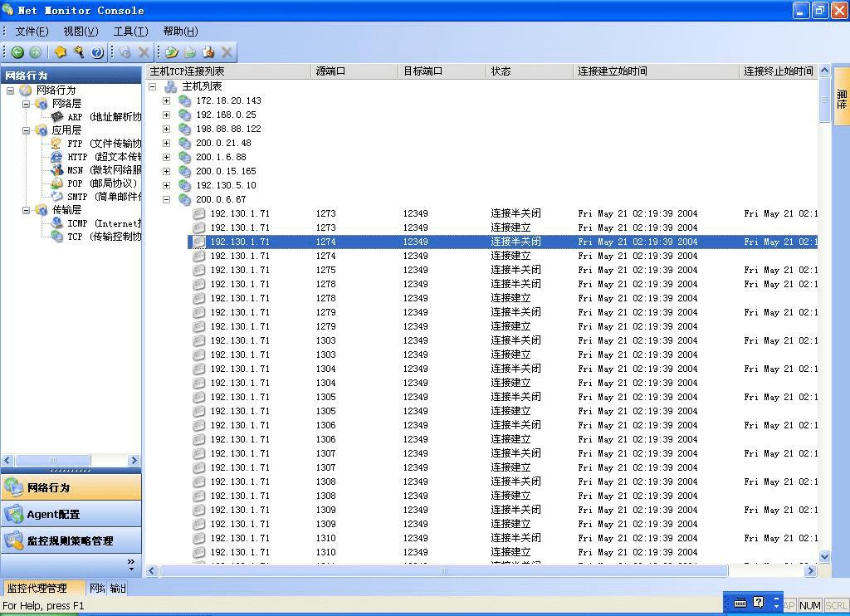Click the ICMP protocol icon in tree

pos(57,222)
